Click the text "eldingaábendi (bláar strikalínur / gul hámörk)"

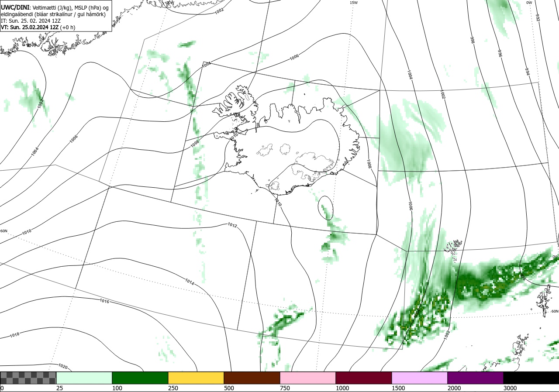pos(52,14)
